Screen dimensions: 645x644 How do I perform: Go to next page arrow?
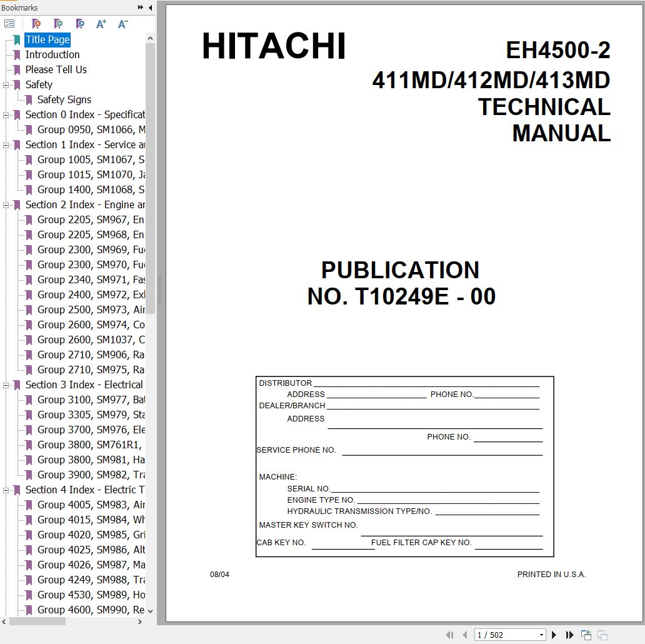tap(554, 635)
